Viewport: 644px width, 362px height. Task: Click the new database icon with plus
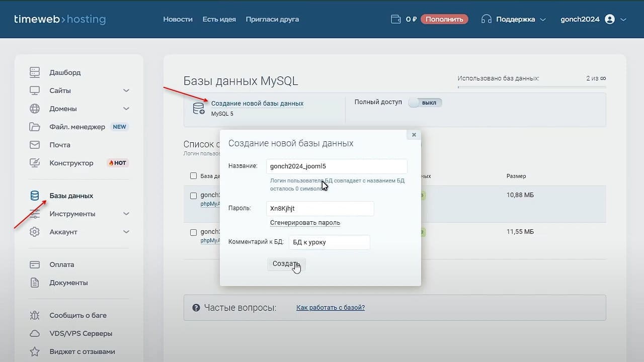(x=199, y=108)
